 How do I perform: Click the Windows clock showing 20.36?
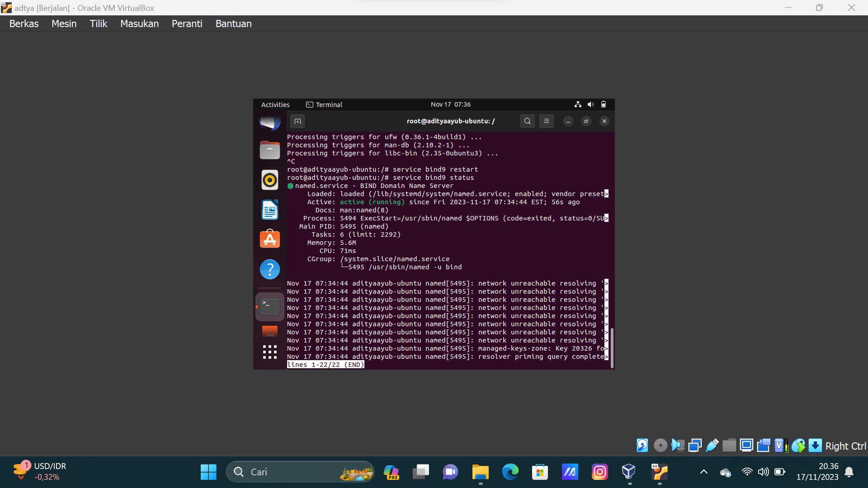coord(817,472)
